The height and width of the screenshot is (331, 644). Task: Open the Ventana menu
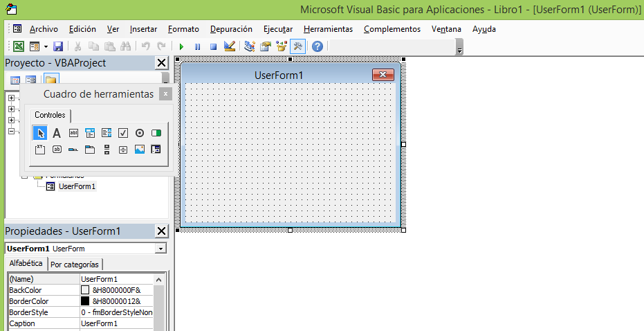point(446,29)
